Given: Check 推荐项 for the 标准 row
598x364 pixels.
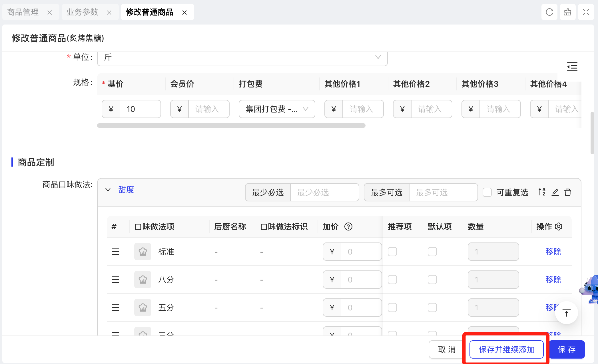Looking at the screenshot, I should [392, 252].
